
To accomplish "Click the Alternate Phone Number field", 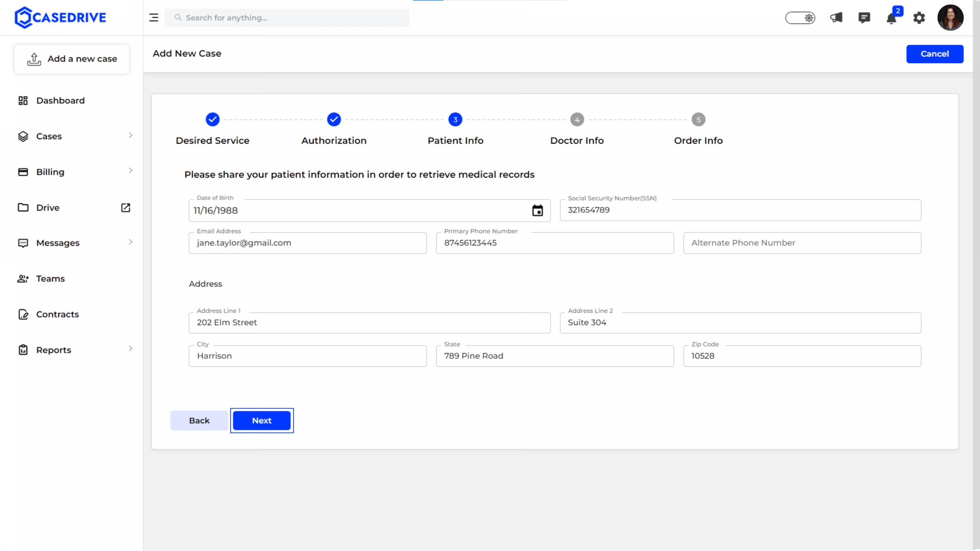I will point(802,243).
